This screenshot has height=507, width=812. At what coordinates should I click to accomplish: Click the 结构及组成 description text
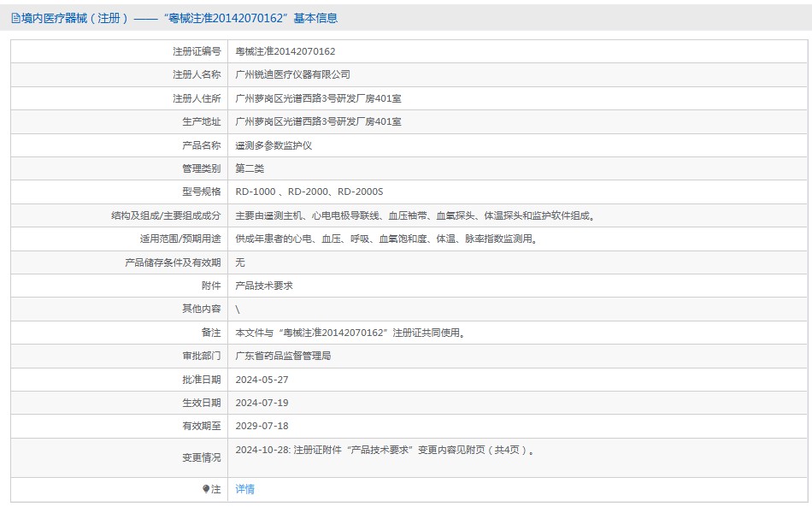(415, 215)
